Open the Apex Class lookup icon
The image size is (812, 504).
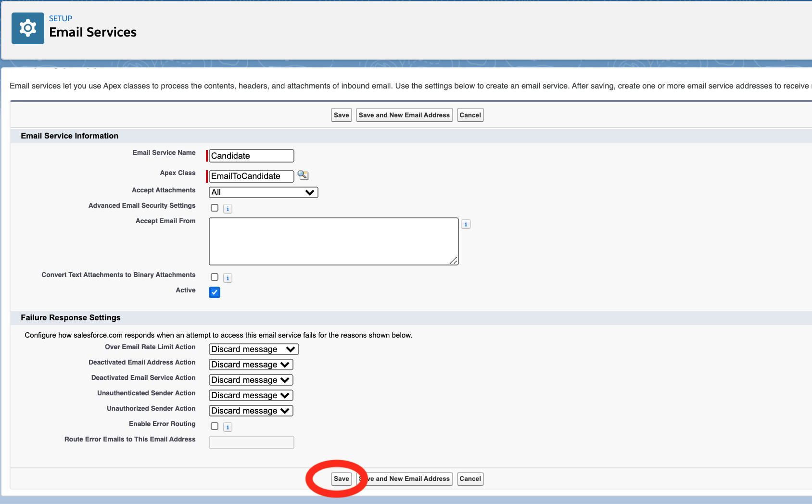pyautogui.click(x=303, y=175)
